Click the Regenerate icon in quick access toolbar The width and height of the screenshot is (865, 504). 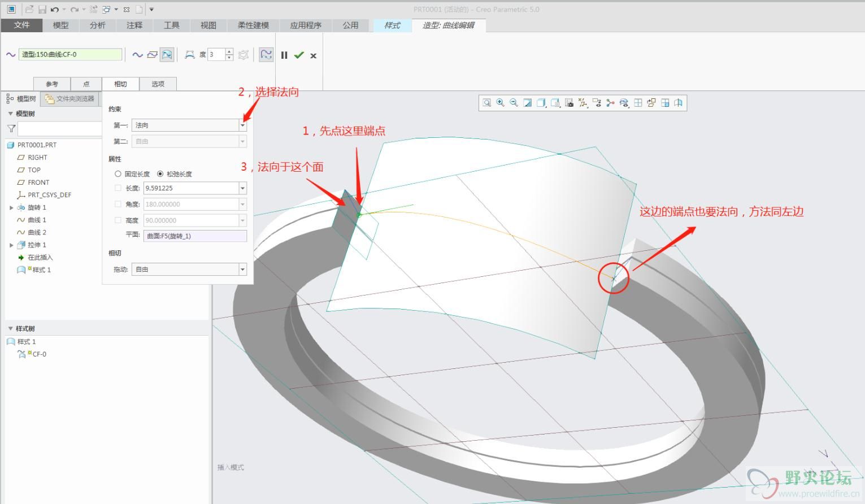point(93,10)
